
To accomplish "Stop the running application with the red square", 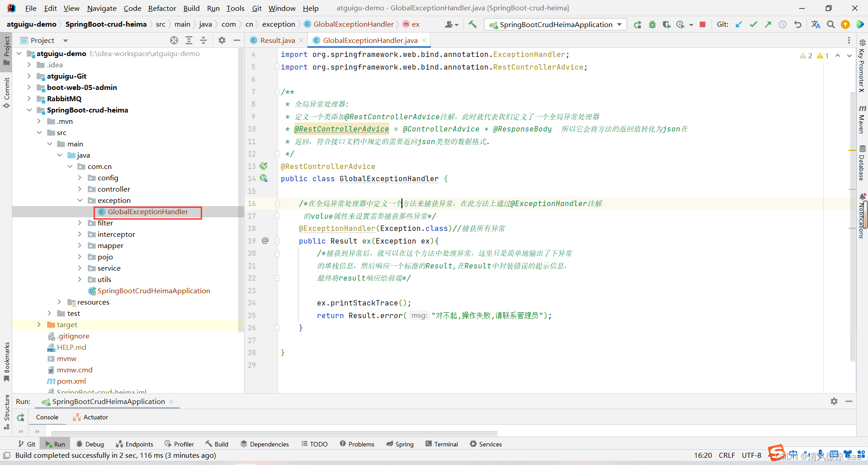I will point(703,24).
